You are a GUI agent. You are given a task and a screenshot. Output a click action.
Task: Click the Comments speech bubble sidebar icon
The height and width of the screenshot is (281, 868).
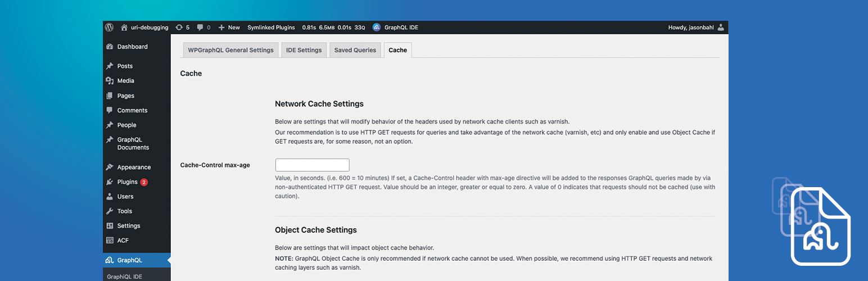coord(110,110)
